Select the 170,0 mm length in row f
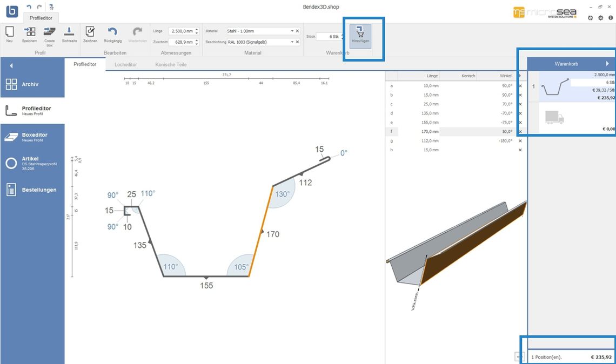This screenshot has width=616, height=364. pos(430,132)
